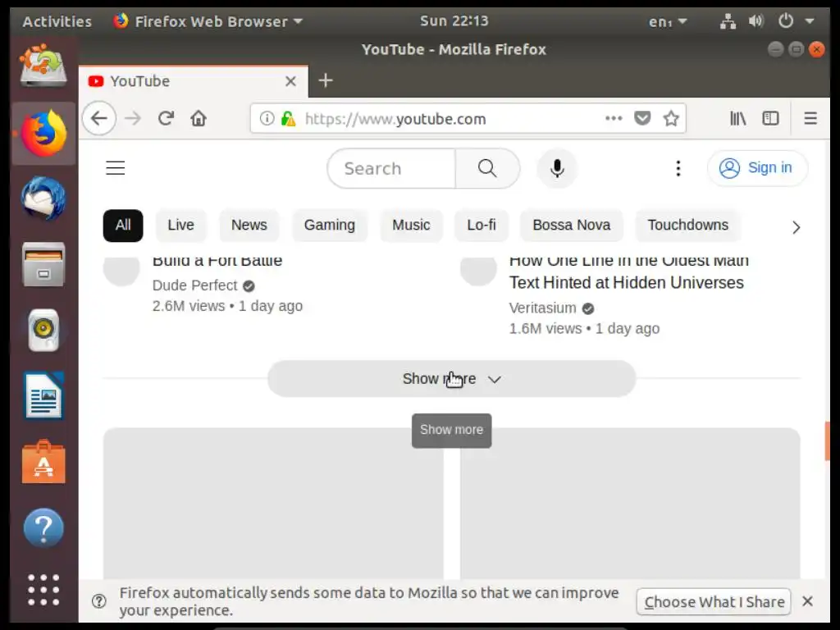
Task: Launch Thunderbird Mail from the dock
Action: coord(43,199)
